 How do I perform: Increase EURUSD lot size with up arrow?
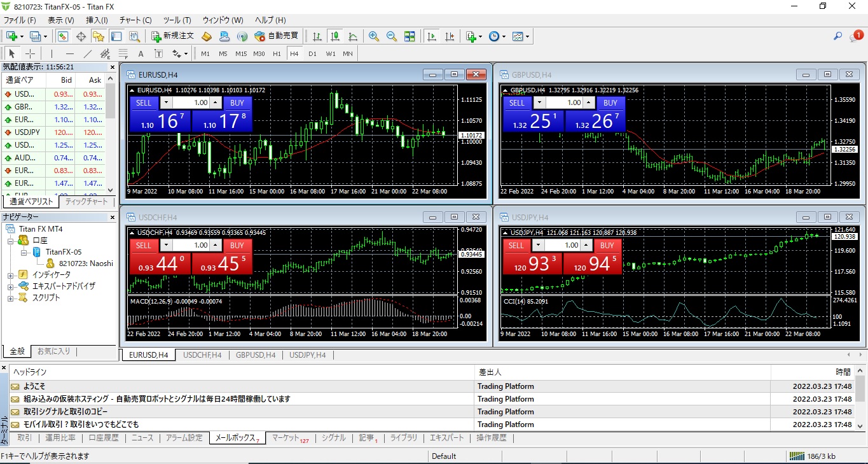click(216, 102)
